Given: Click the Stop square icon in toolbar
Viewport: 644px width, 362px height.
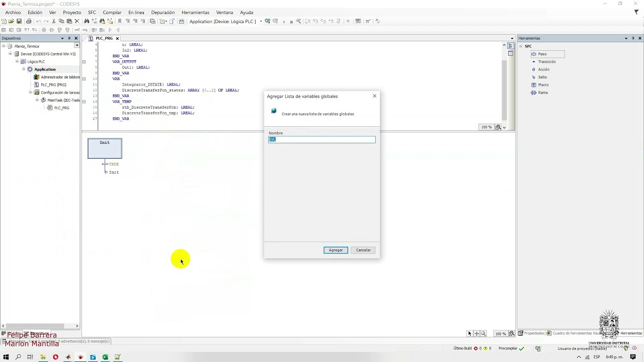Looking at the screenshot, I should (291, 21).
